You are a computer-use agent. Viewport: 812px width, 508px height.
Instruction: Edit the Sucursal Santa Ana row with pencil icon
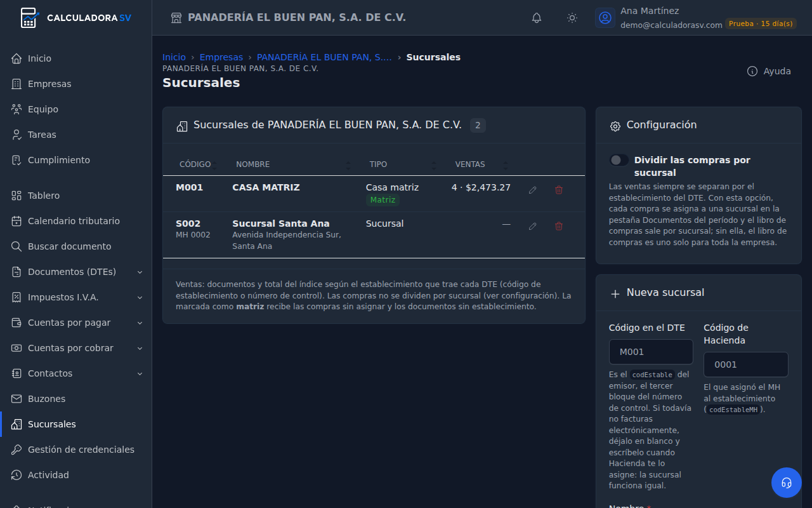tap(533, 226)
